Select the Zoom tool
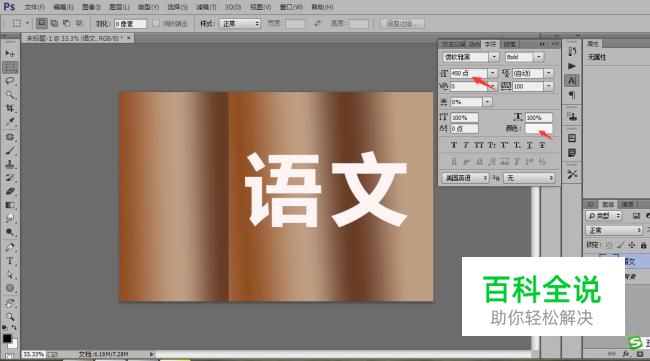 [x=10, y=317]
